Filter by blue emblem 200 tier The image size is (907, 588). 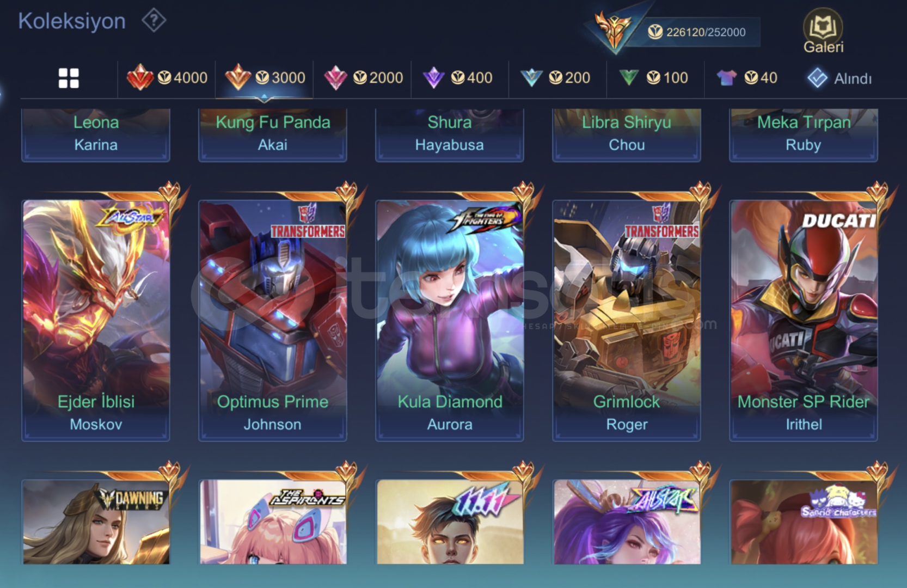pos(555,78)
